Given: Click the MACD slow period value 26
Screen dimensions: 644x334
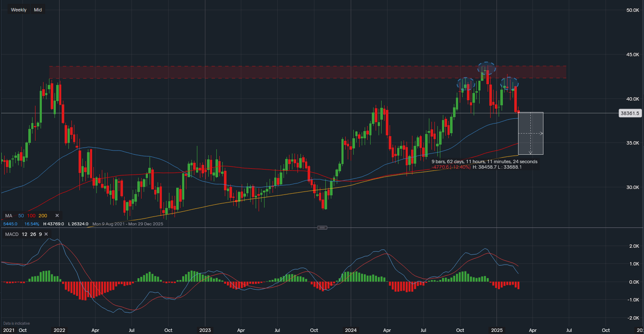Looking at the screenshot, I should tap(33, 234).
